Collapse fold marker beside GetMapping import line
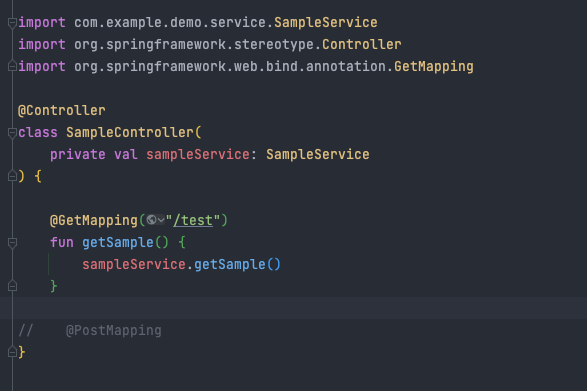 click(x=12, y=66)
